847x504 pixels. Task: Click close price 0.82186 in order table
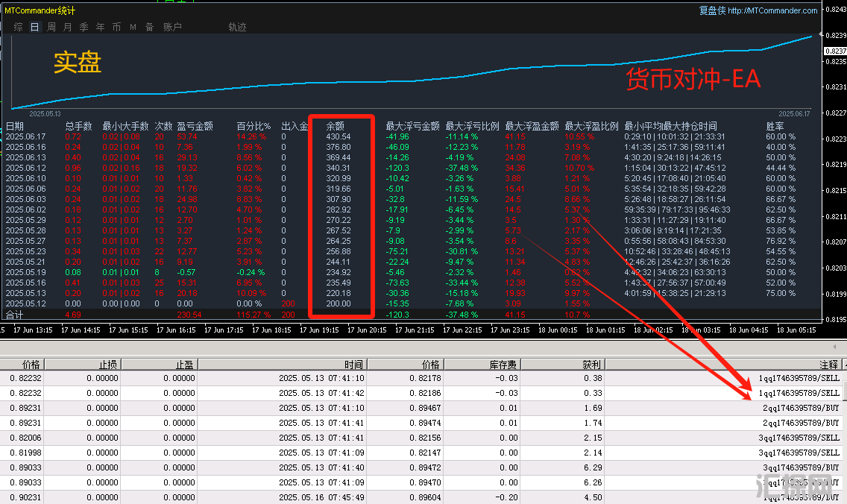(x=424, y=393)
